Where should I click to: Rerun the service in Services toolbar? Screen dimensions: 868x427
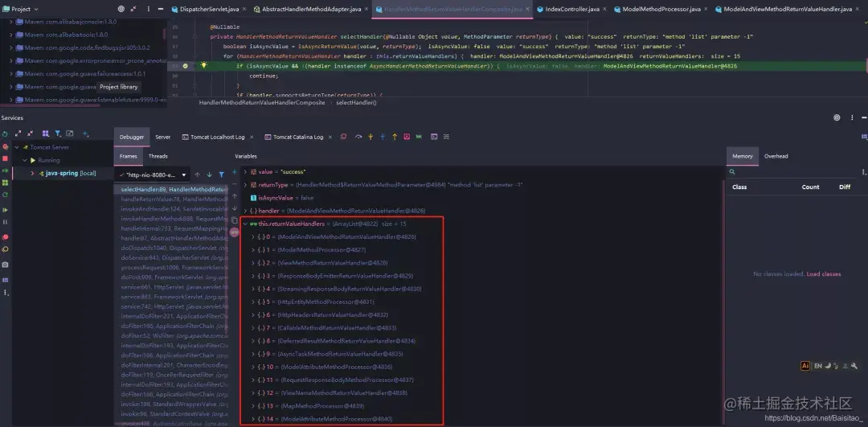[x=5, y=134]
